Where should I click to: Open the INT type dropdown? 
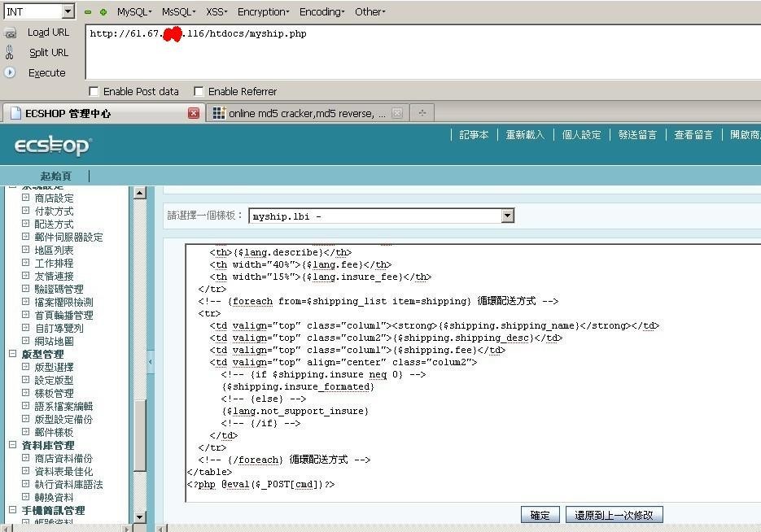tap(68, 11)
